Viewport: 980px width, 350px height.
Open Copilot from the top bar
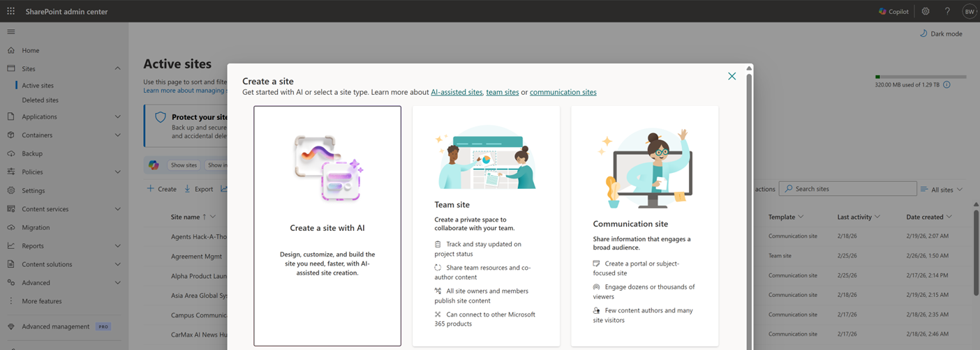893,11
